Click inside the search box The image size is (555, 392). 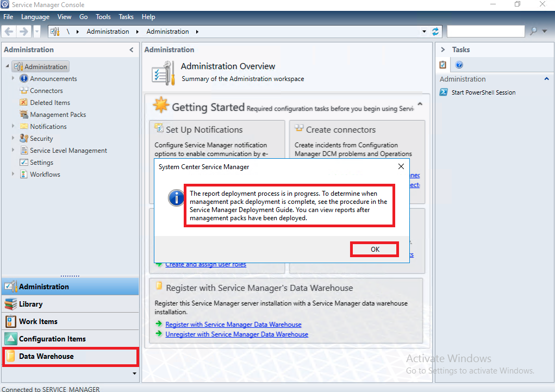(485, 32)
